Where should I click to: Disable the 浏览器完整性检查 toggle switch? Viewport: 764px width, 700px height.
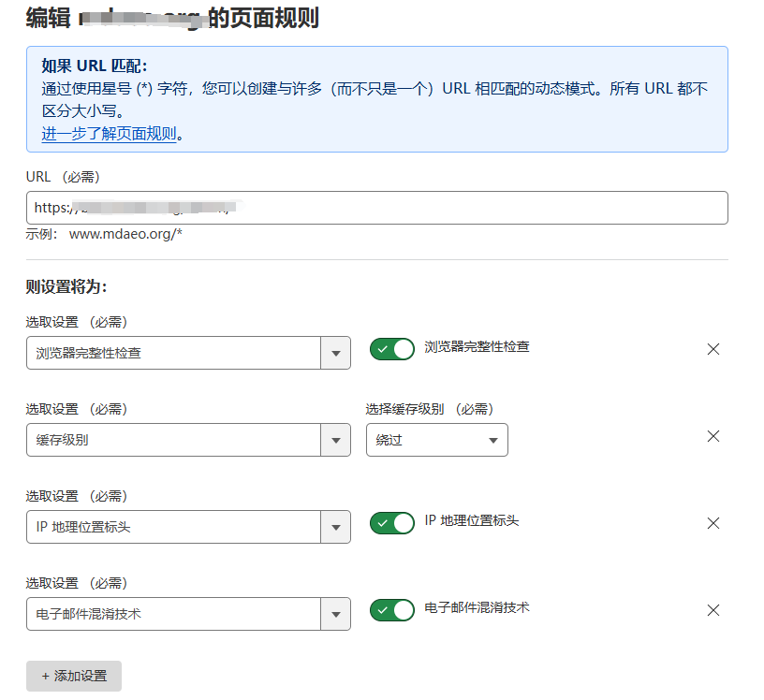[392, 349]
